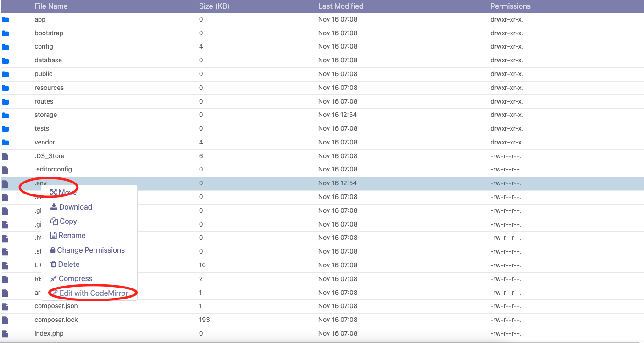Click the composer.lock file icon
The image size is (644, 343).
click(x=6, y=320)
